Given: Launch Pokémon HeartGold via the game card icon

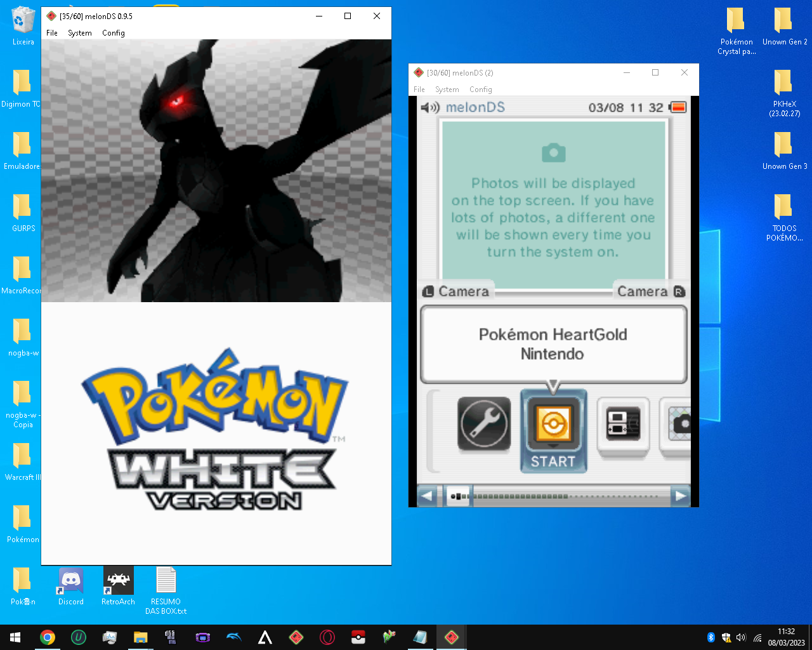Looking at the screenshot, I should coord(553,424).
